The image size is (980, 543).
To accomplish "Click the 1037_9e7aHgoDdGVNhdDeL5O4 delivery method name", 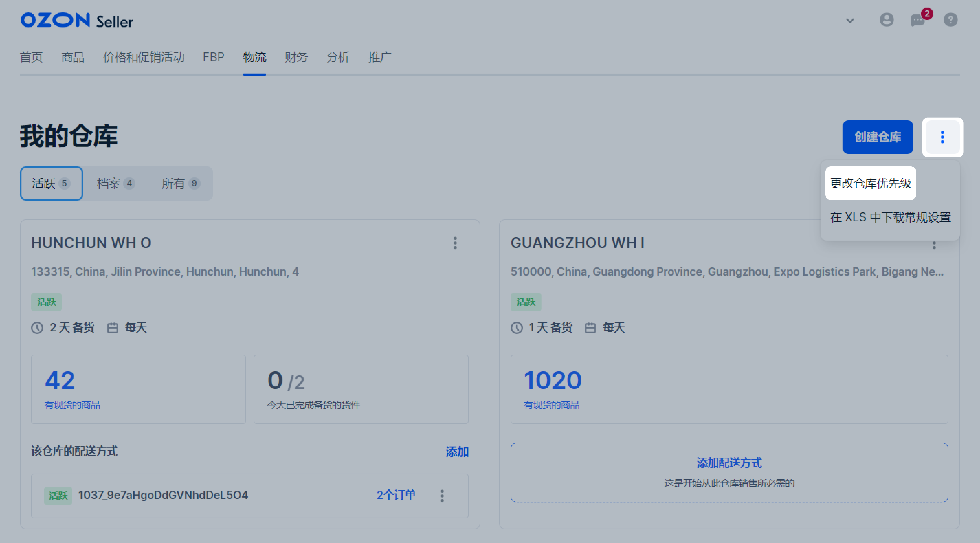I will tap(163, 495).
